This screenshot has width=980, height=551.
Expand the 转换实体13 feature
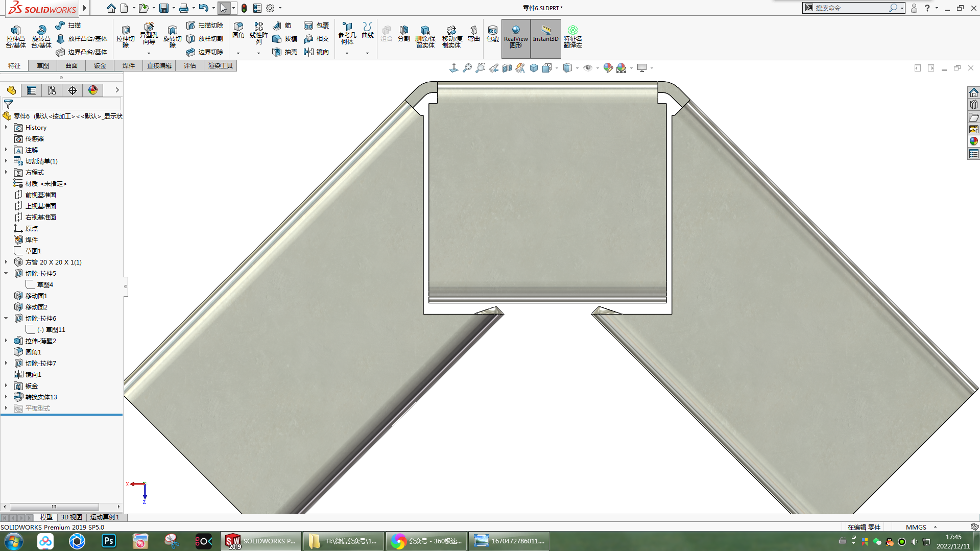click(x=6, y=397)
